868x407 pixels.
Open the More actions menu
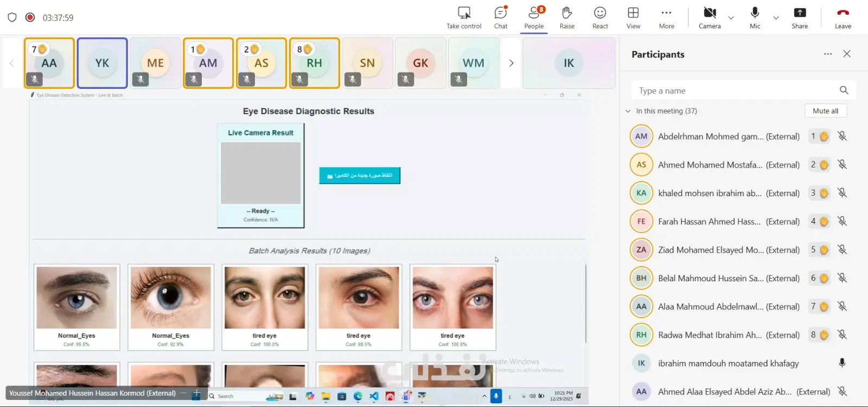[667, 18]
